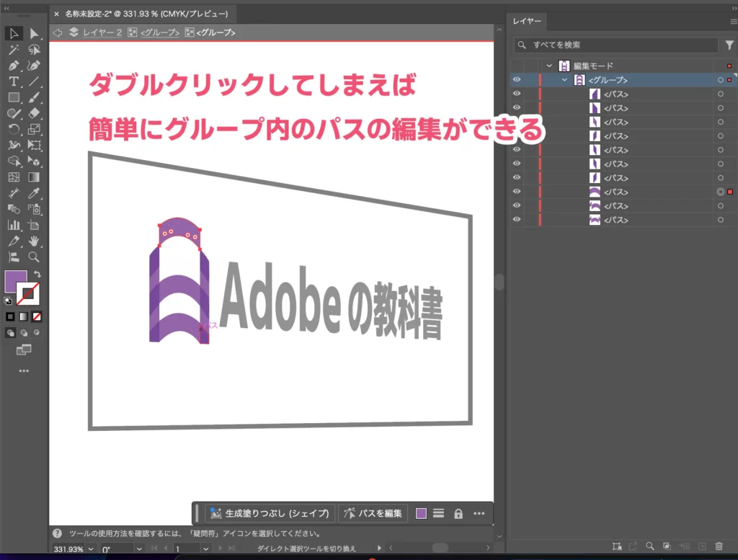
Task: Click the すべてを検索 search field
Action: coord(613,45)
